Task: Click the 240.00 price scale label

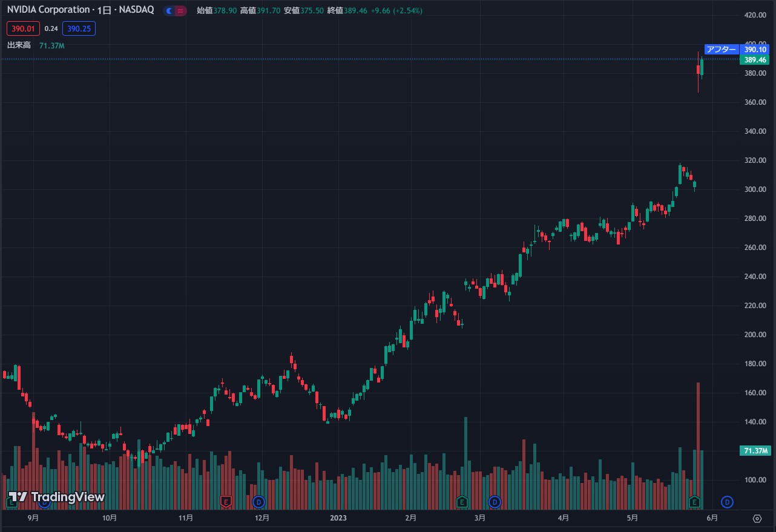Action: click(x=755, y=277)
